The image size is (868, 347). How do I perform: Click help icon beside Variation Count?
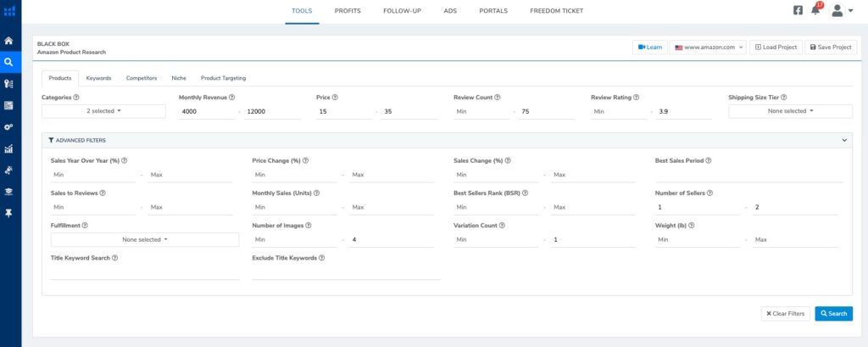coord(502,226)
